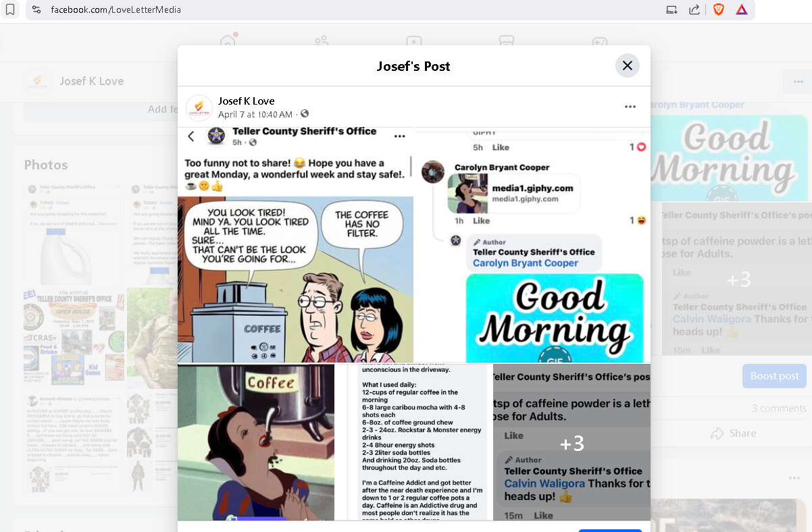Open the site settings icon beside URL
Viewport: 812px width, 532px height.
click(x=36, y=10)
